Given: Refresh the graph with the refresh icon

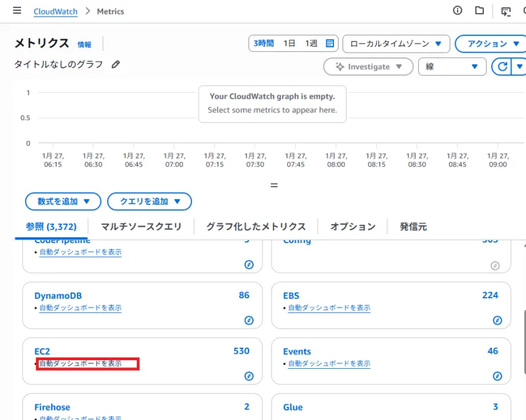Looking at the screenshot, I should pyautogui.click(x=501, y=66).
